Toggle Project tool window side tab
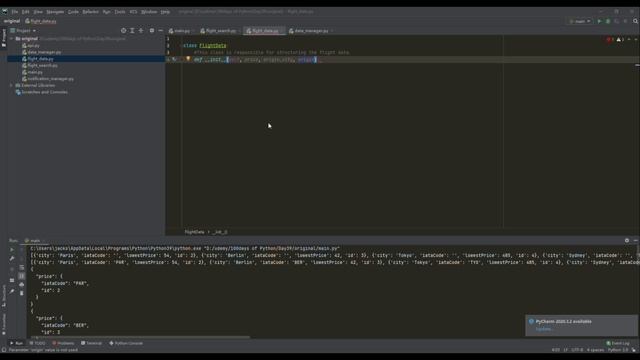The height and width of the screenshot is (360, 640). point(4,38)
